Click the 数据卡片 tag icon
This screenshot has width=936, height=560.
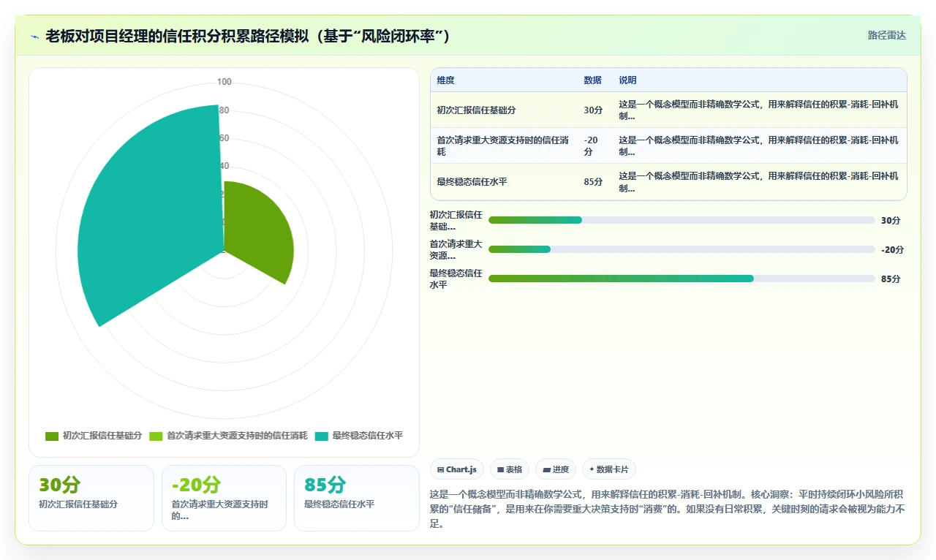tap(591, 469)
